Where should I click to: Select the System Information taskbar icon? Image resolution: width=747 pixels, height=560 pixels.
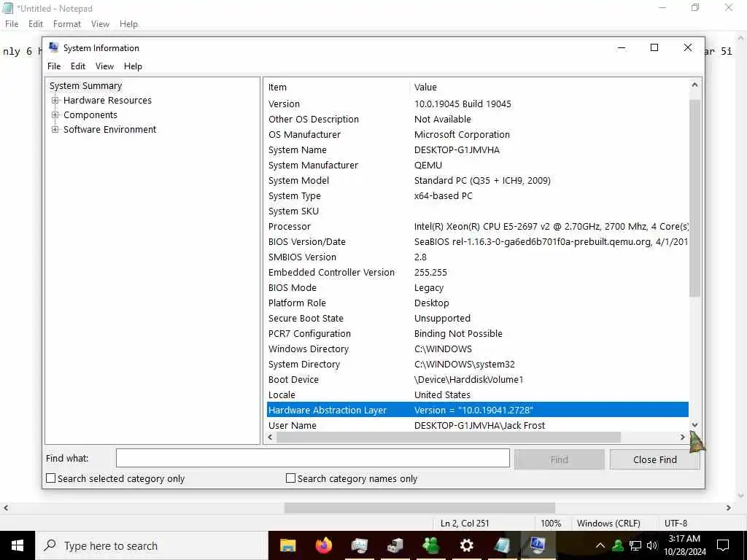click(x=538, y=545)
